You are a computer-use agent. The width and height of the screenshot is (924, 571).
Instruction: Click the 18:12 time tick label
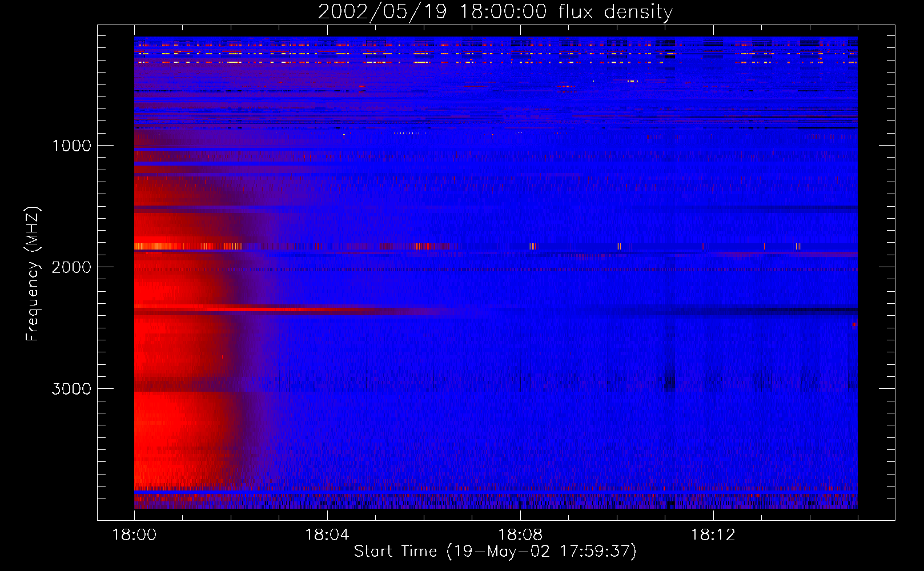[x=713, y=535]
